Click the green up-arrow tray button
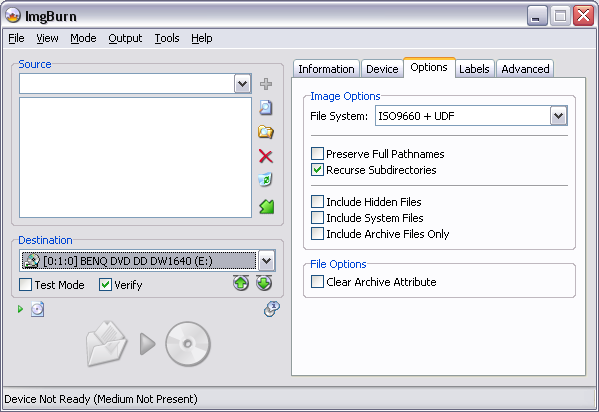This screenshot has width=599, height=412. click(x=241, y=283)
